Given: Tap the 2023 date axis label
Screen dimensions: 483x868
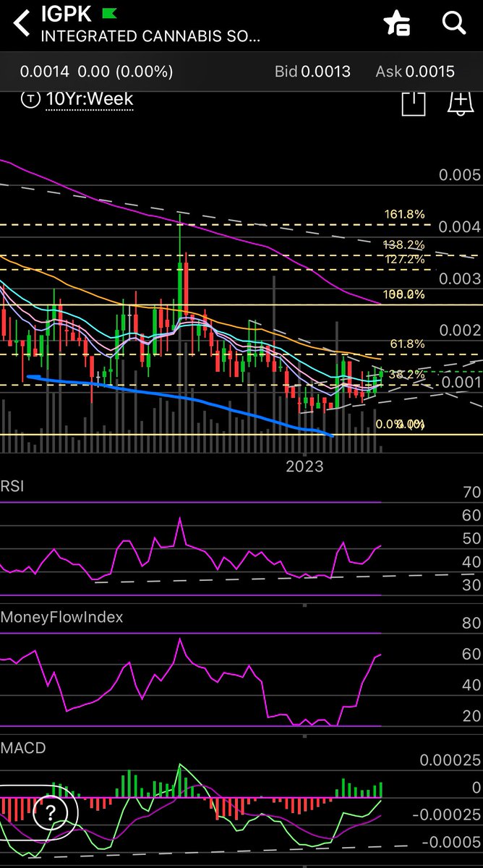Looking at the screenshot, I should 304,467.
